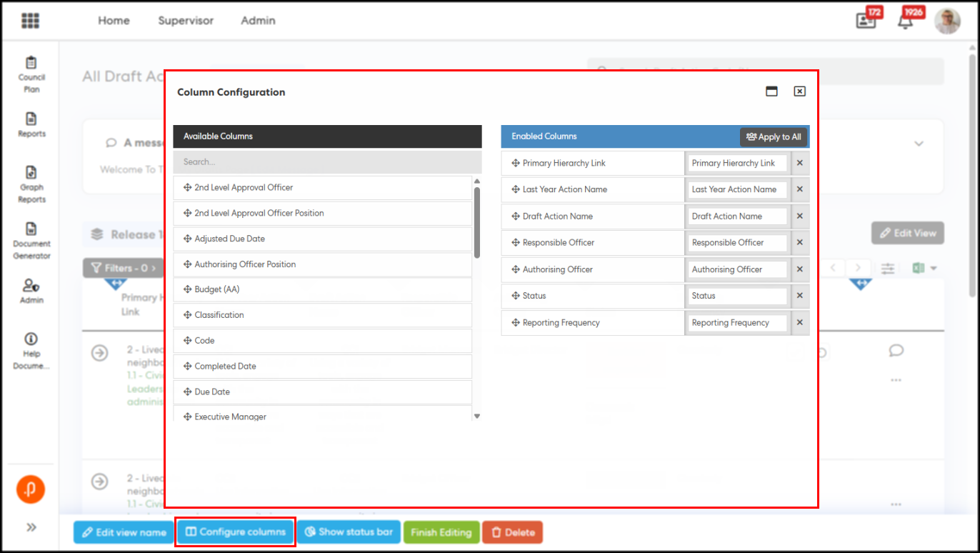Click the Show status bar button

click(x=349, y=532)
